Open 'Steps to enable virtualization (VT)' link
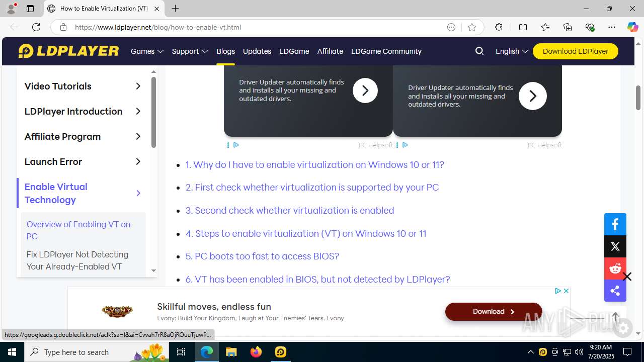 pyautogui.click(x=306, y=233)
